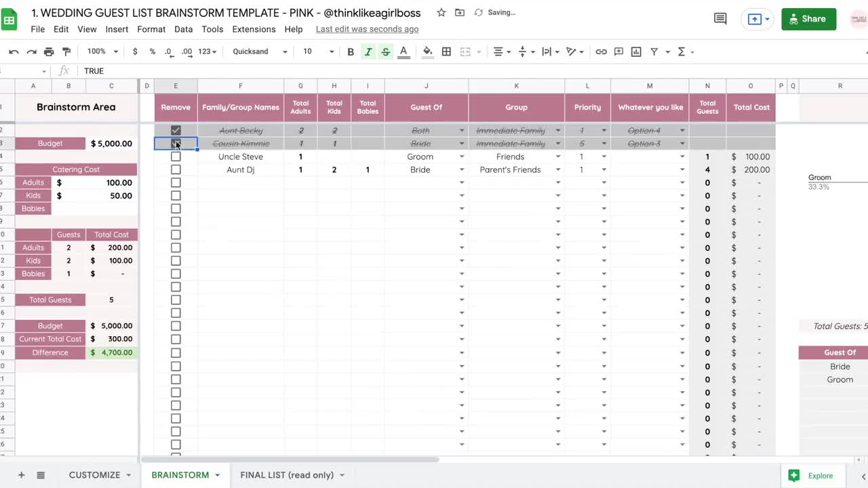
Task: Open Priority dropdown for Uncle Steve
Action: [604, 157]
